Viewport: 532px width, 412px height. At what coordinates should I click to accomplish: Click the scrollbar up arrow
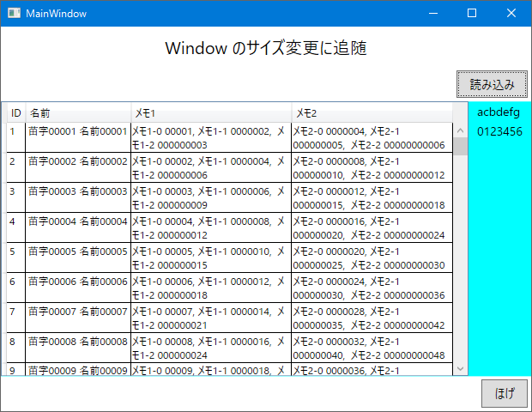461,130
